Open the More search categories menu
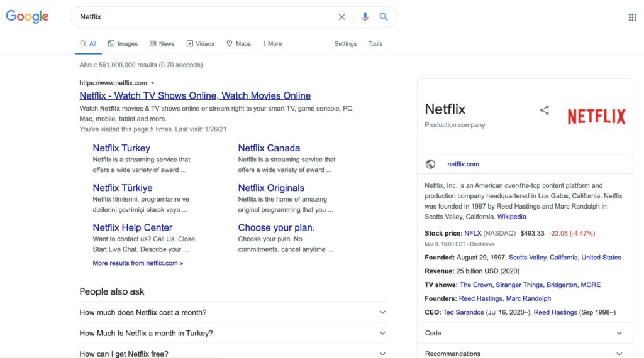Viewport: 644px width, 358px height. (272, 44)
